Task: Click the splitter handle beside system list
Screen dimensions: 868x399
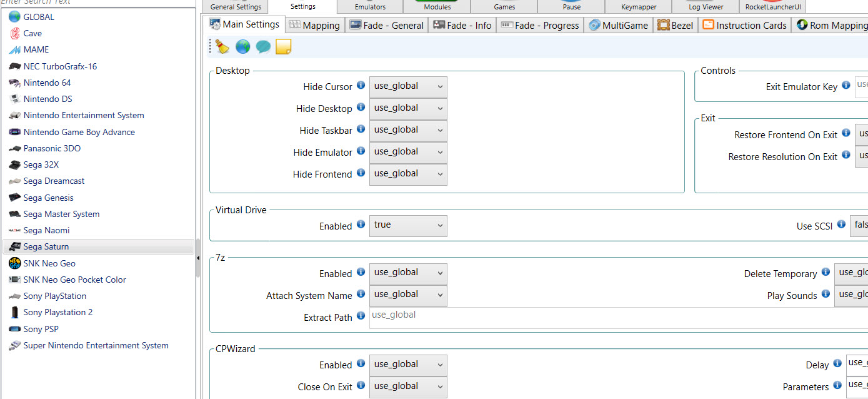Action: [198, 258]
